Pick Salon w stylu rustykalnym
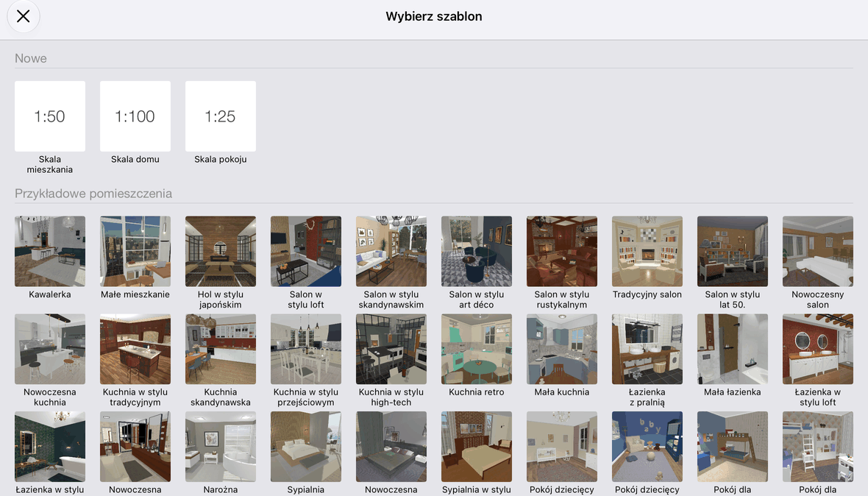Screen dimensions: 868x496 pos(561,252)
